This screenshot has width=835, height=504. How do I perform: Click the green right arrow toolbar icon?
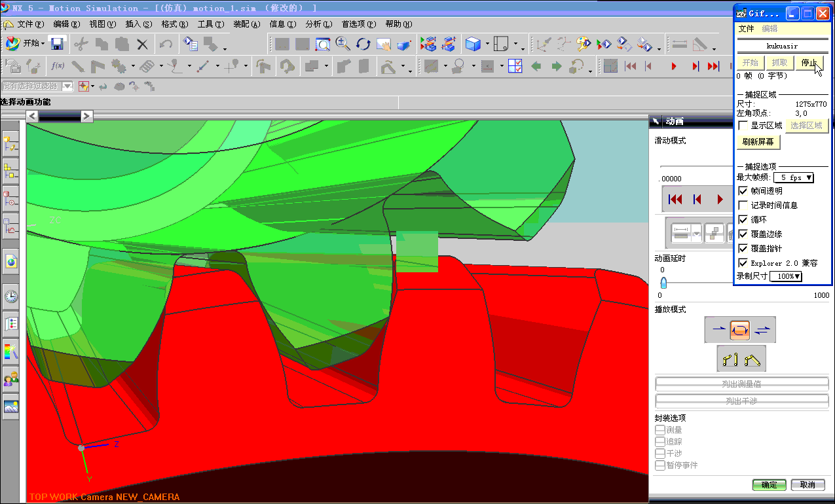click(x=556, y=65)
